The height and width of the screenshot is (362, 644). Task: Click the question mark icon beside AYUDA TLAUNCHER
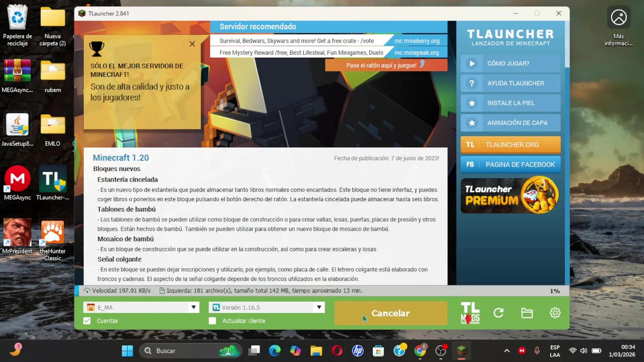471,83
